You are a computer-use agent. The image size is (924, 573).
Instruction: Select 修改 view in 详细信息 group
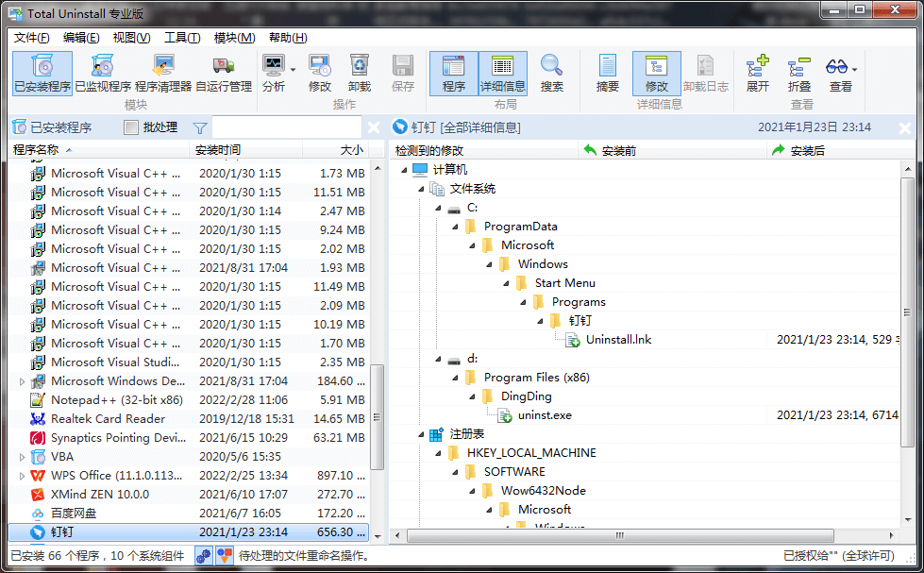(x=657, y=73)
